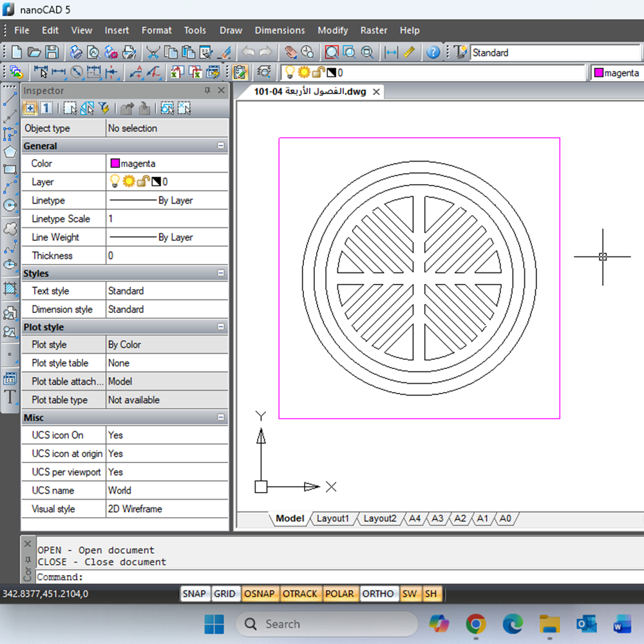The image size is (644, 644).
Task: Click the Cut scissors icon
Action: coord(153,53)
